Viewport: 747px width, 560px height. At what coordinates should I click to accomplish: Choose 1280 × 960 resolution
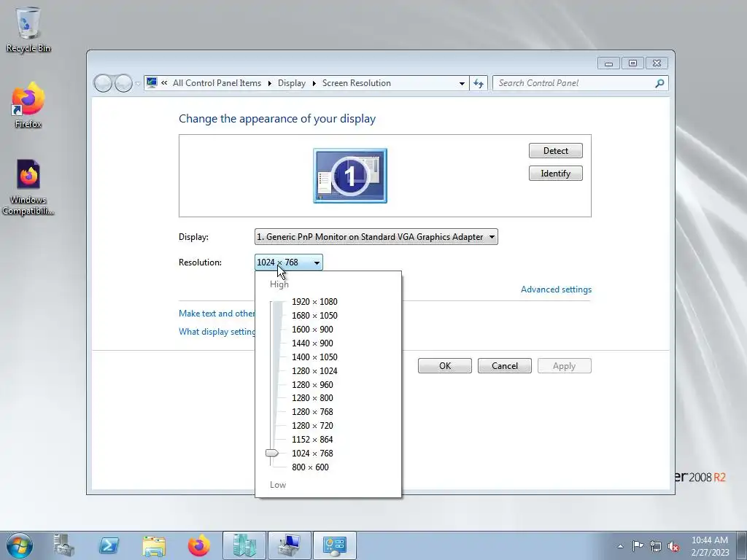pos(312,384)
